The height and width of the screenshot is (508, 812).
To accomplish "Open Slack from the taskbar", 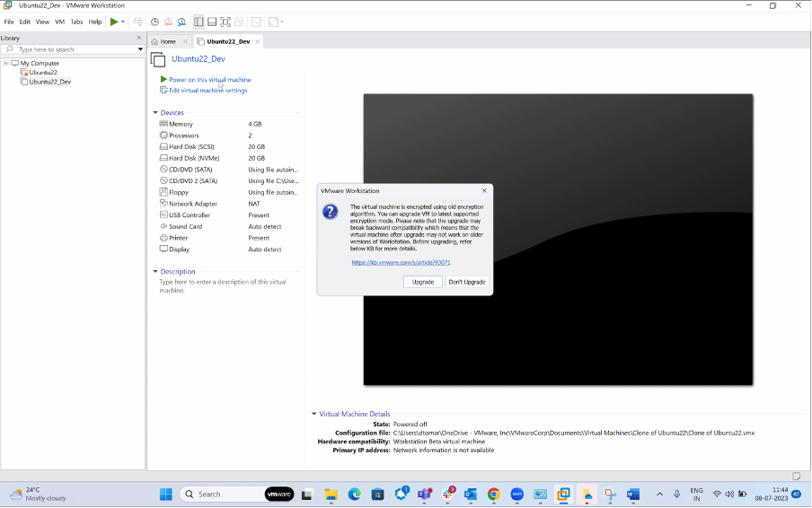I will [448, 495].
